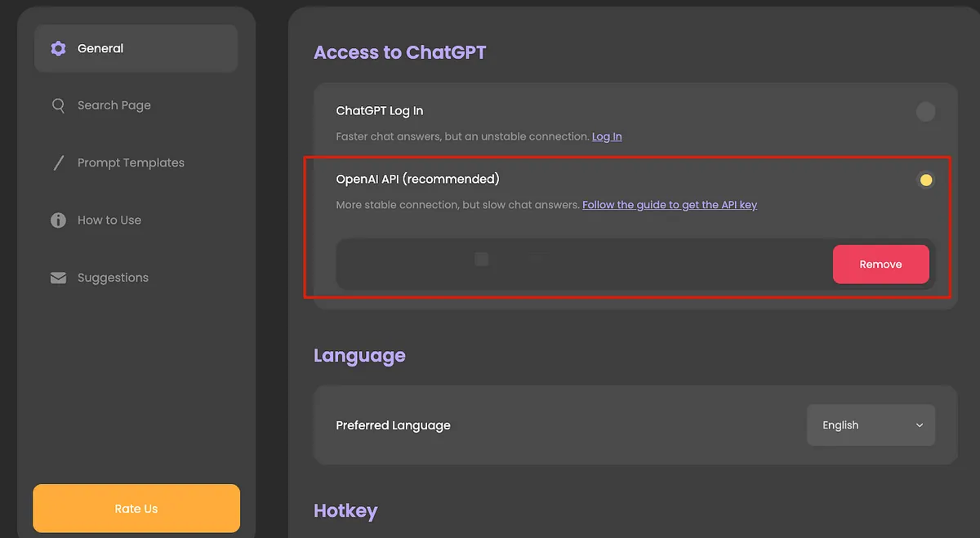This screenshot has height=538, width=980.
Task: Click the envelope icon for Suggestions
Action: [58, 278]
